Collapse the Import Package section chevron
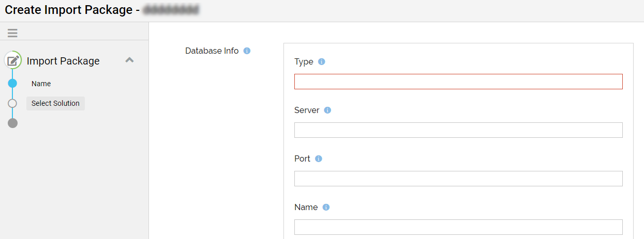Screen dimensions: 644x239 [x=130, y=60]
